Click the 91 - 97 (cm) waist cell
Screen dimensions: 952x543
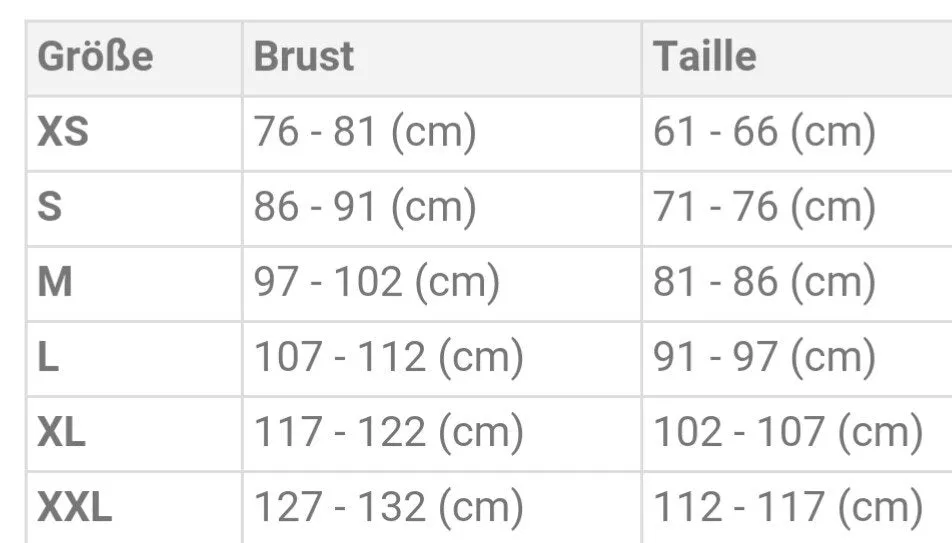(797, 359)
